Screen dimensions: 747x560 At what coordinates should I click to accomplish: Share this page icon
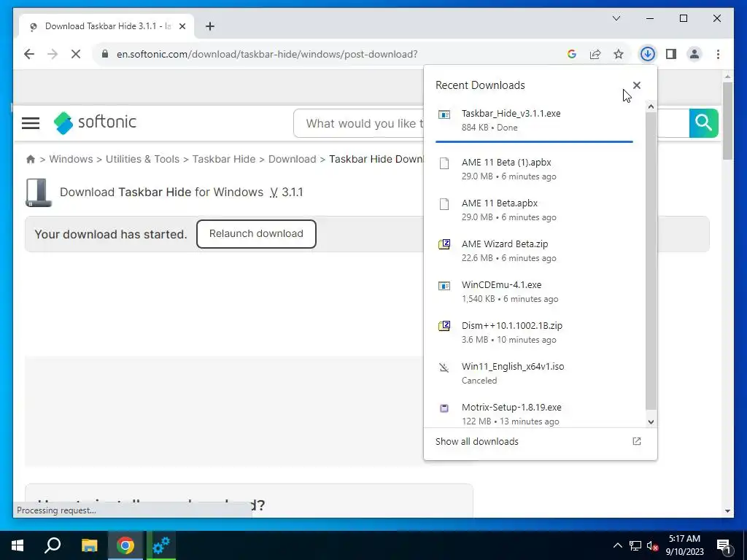pos(595,54)
